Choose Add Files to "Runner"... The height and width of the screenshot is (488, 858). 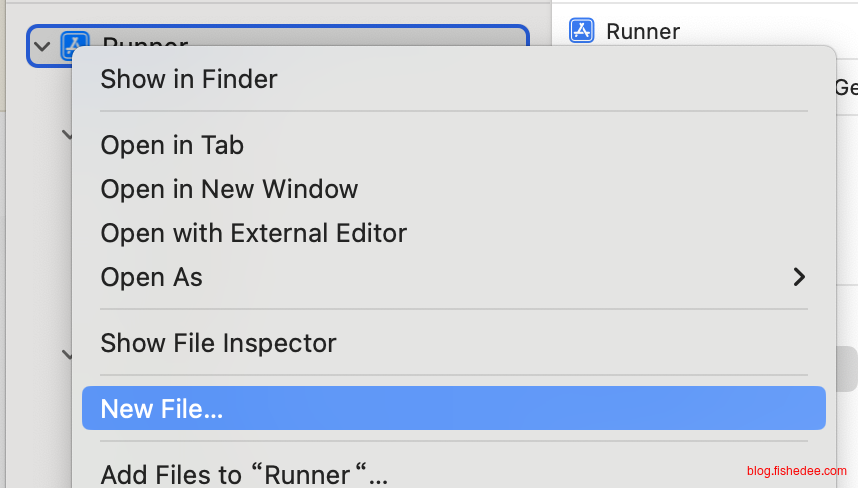coord(244,473)
